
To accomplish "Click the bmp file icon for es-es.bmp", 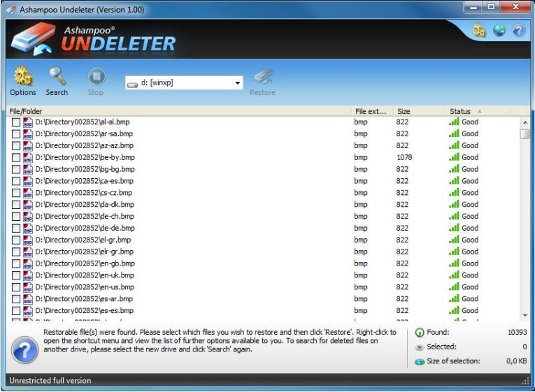I will [x=28, y=311].
